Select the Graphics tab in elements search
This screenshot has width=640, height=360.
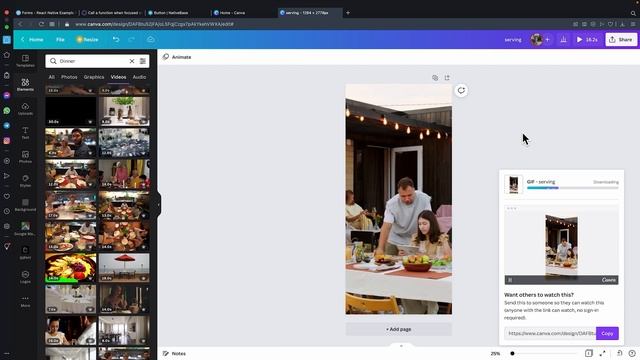[x=94, y=77]
